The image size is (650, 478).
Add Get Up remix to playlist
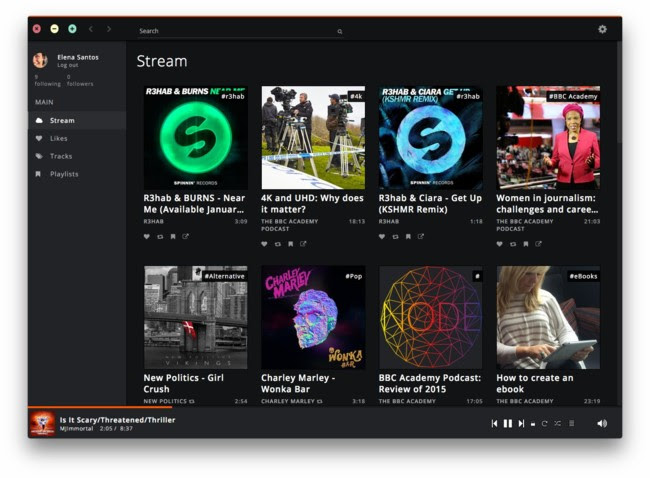[x=408, y=236]
